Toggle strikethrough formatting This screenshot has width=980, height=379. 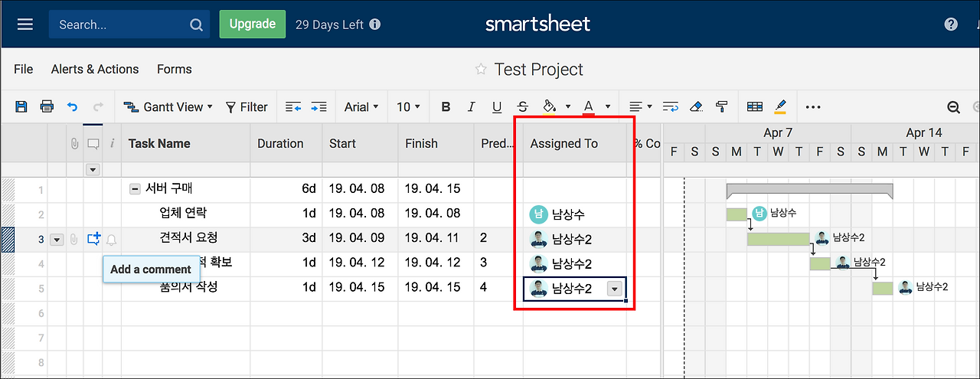523,107
